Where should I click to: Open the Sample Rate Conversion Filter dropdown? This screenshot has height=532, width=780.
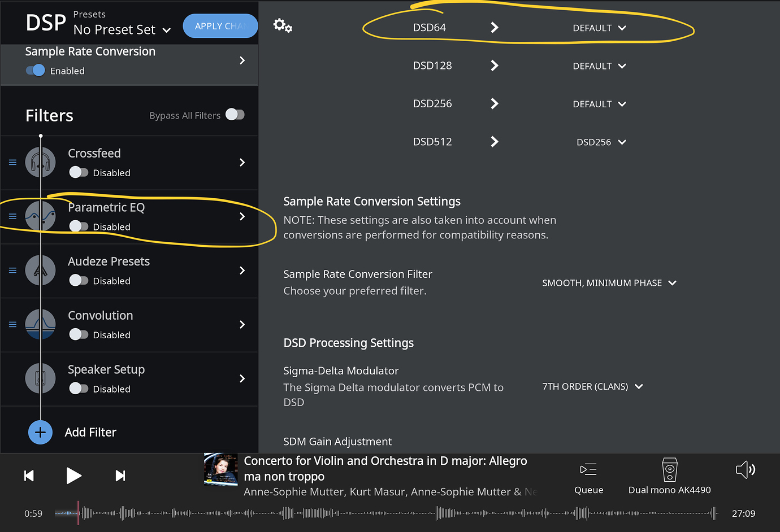point(609,283)
